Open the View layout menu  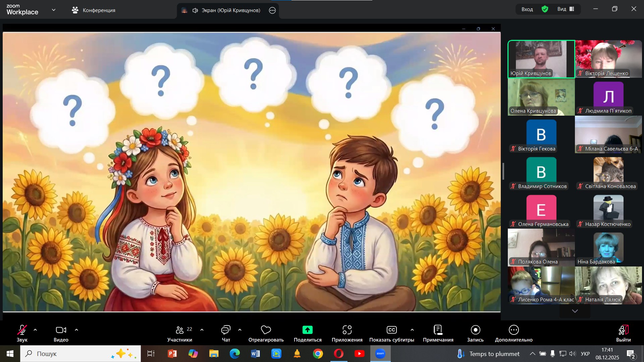pos(566,9)
